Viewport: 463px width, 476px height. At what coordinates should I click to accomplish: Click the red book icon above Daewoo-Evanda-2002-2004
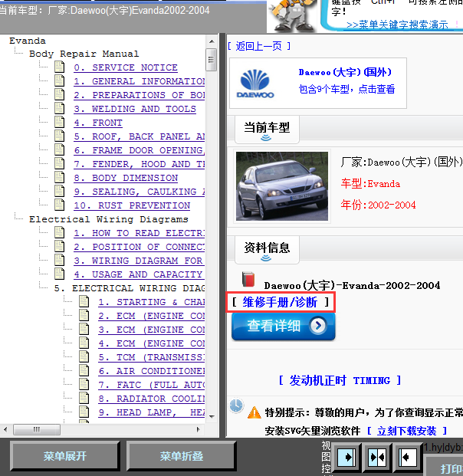[248, 279]
